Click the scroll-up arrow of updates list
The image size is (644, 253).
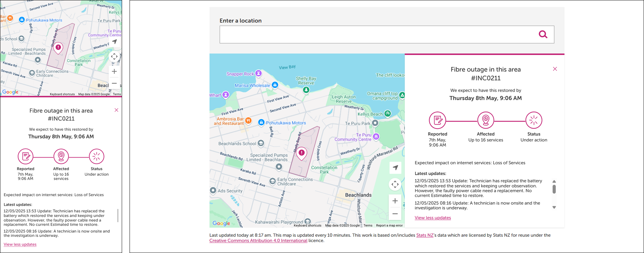[x=554, y=181]
